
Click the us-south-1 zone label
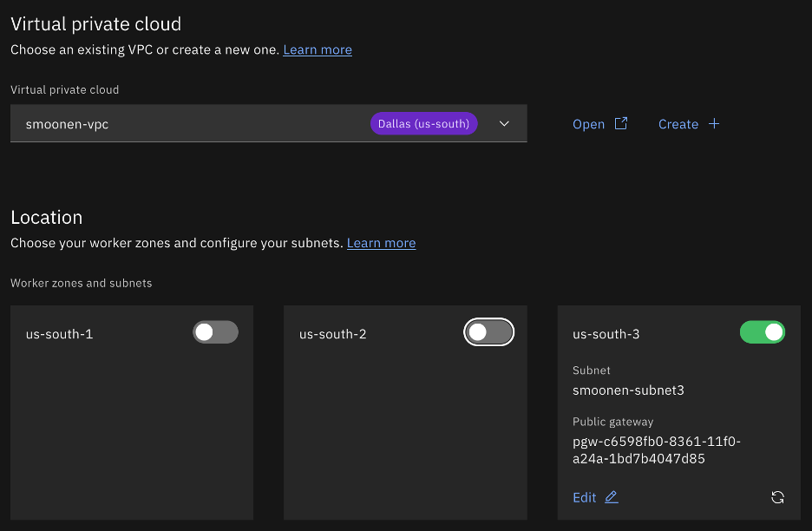click(59, 333)
